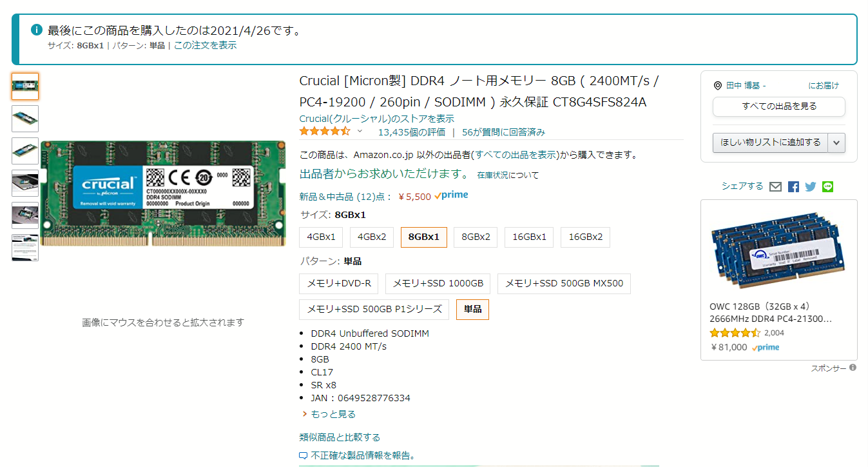The width and height of the screenshot is (868, 467).
Task: Open the 56 answered questions link
Action: point(503,132)
